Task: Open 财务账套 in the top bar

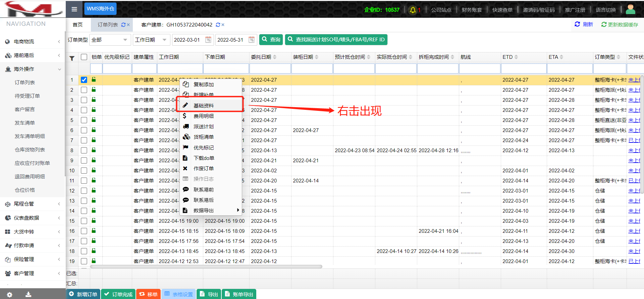Action: [472, 10]
